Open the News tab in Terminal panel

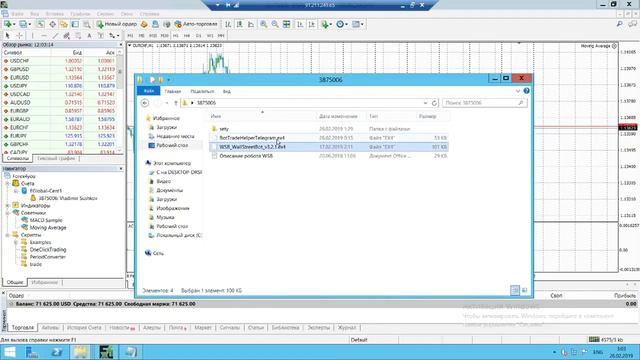click(122, 328)
